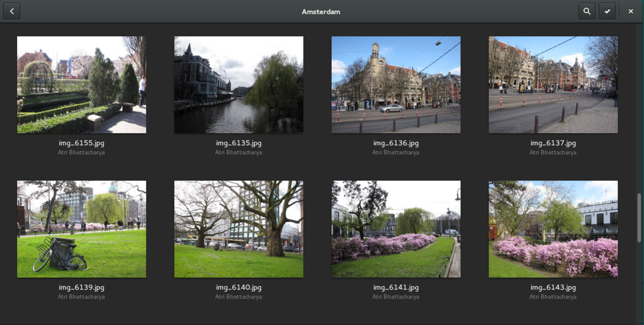Open flower path photo thumbnail img_6141.jpg
This screenshot has height=325, width=644.
coord(396,229)
